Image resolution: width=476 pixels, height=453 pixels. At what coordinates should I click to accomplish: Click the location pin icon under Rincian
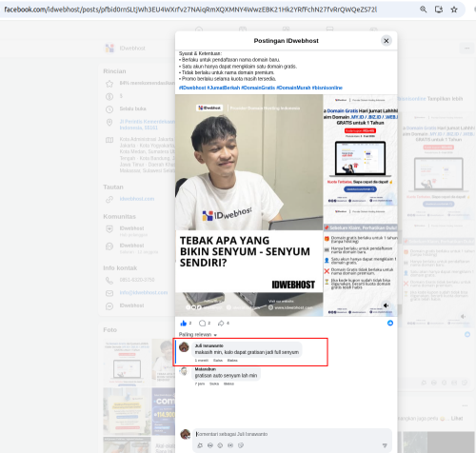click(109, 123)
